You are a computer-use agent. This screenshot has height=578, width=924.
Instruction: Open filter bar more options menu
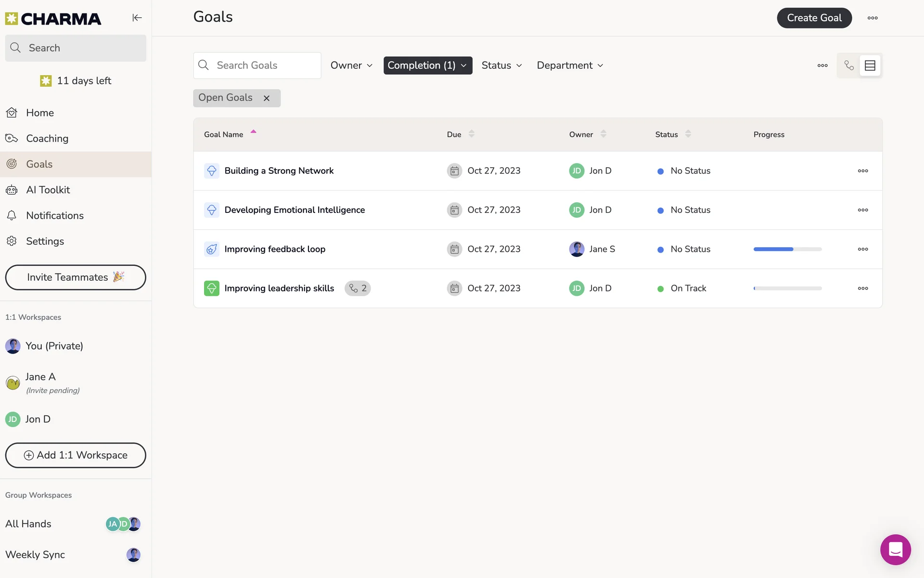(822, 66)
